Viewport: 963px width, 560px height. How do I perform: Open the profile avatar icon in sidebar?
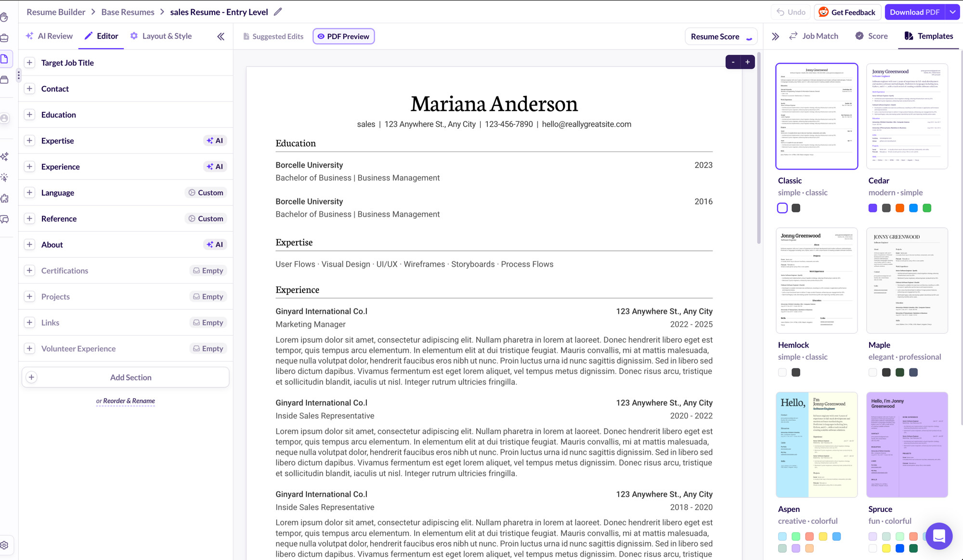[4, 118]
